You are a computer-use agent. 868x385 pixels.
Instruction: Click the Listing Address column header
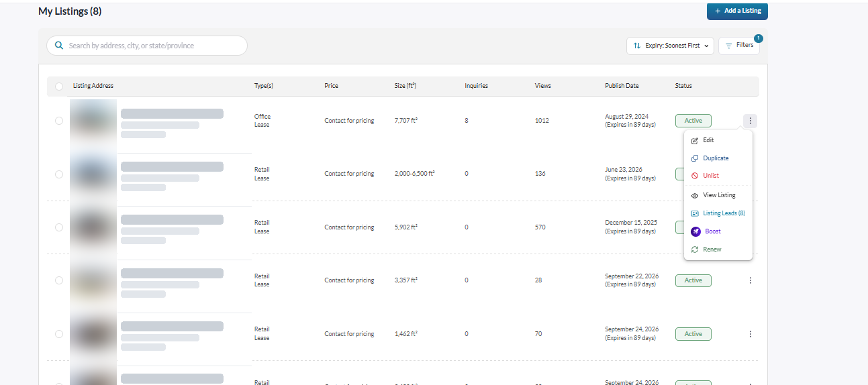coord(93,86)
